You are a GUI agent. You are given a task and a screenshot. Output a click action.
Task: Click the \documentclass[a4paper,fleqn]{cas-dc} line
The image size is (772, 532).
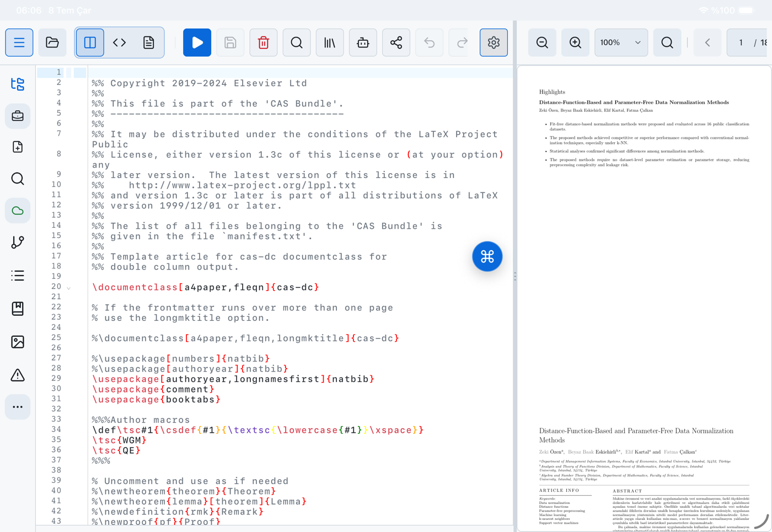coord(206,287)
